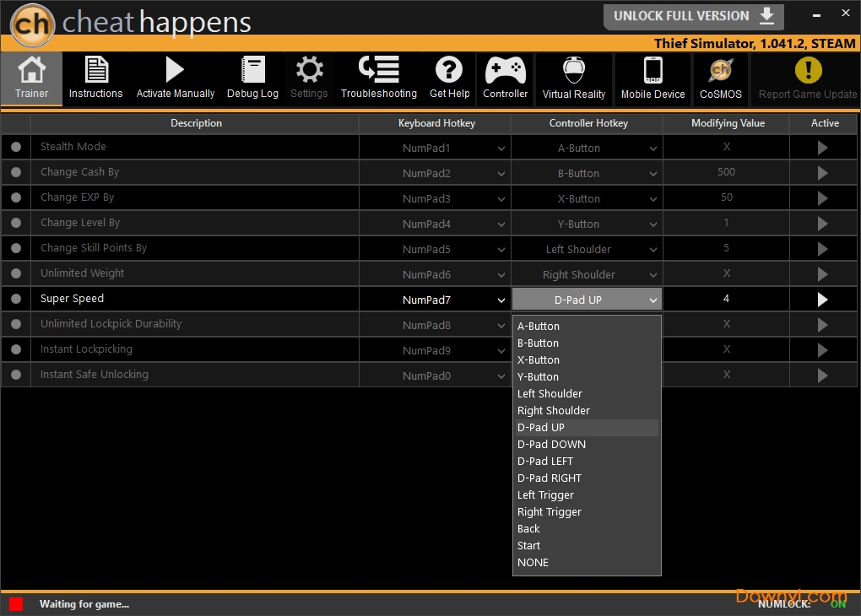Toggle the Stealth Mode status indicator
The image size is (861, 616).
click(16, 147)
